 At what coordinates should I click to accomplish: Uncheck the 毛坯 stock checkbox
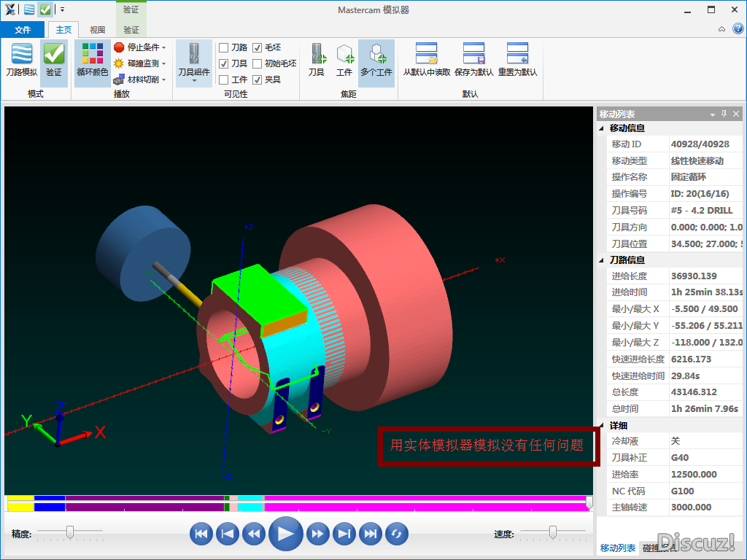click(258, 47)
